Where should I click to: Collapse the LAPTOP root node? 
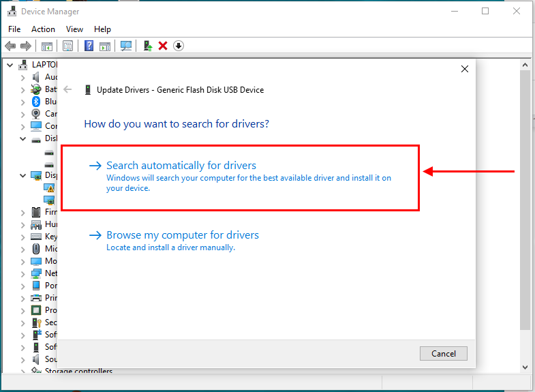10,65
